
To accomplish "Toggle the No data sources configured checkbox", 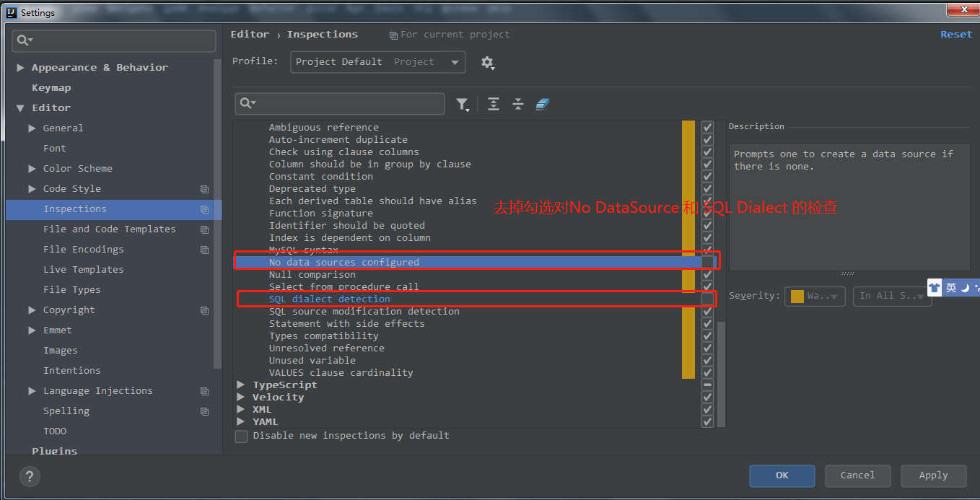I will [707, 262].
